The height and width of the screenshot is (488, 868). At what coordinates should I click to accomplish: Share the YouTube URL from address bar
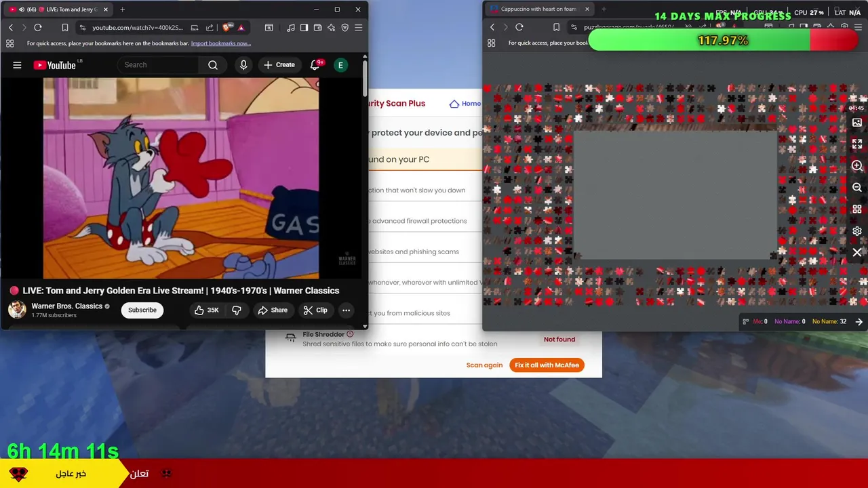(210, 28)
